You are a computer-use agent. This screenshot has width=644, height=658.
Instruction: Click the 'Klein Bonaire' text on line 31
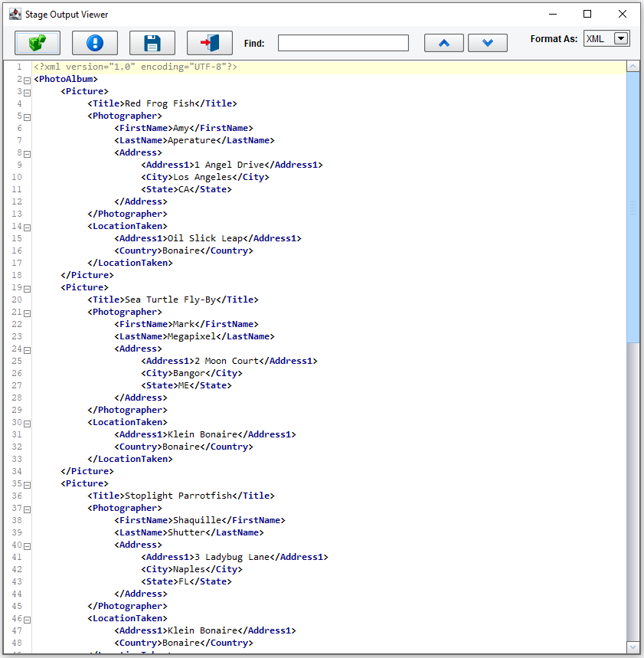pos(203,434)
